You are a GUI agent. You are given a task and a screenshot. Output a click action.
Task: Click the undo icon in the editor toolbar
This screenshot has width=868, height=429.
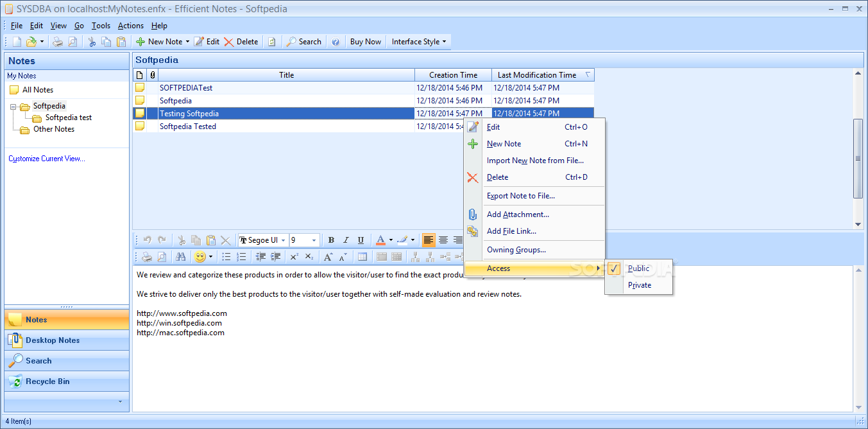(x=148, y=240)
